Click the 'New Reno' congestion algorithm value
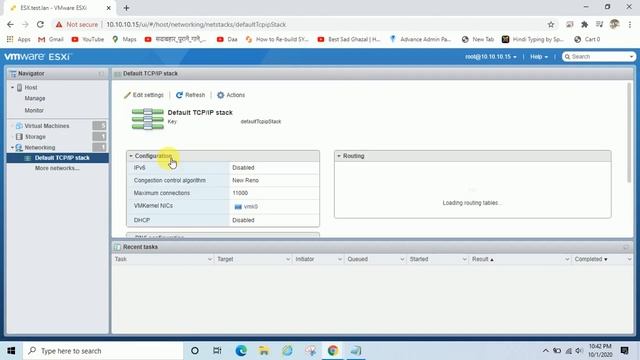 point(245,180)
